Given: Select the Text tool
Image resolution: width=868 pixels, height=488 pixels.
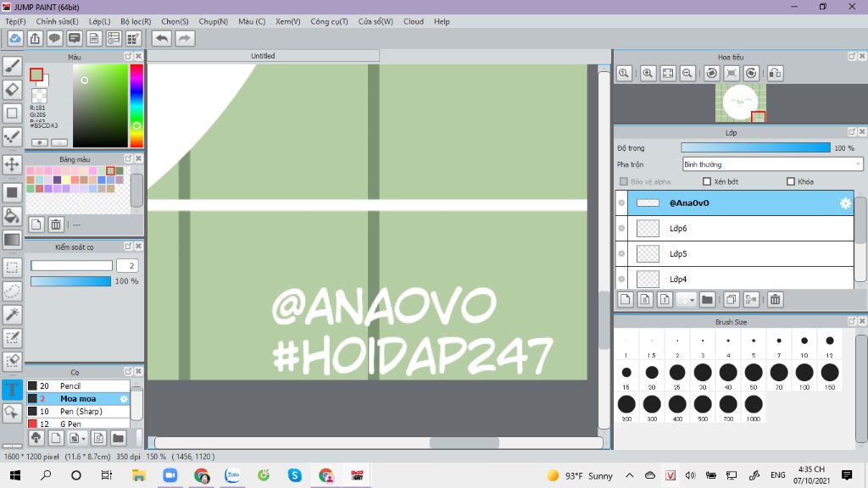Looking at the screenshot, I should 12,390.
